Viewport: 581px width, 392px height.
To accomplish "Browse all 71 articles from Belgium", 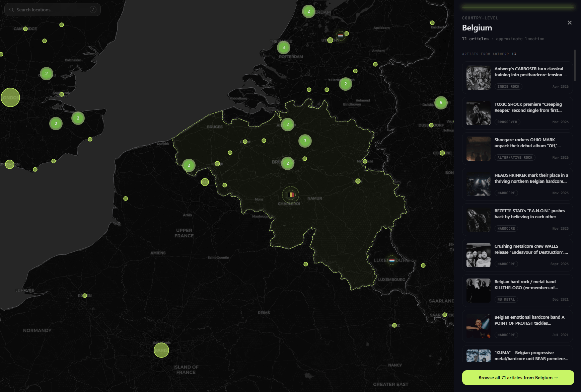I will coord(518,378).
